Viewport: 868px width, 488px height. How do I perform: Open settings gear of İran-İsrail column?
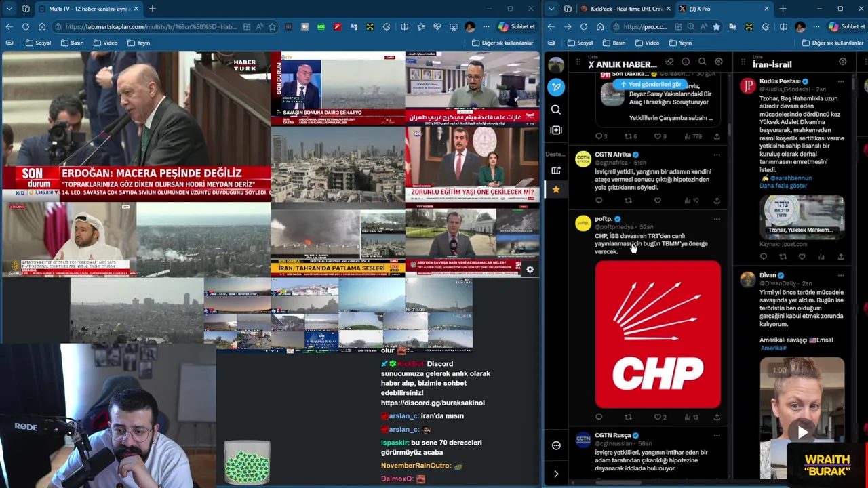[x=842, y=62]
